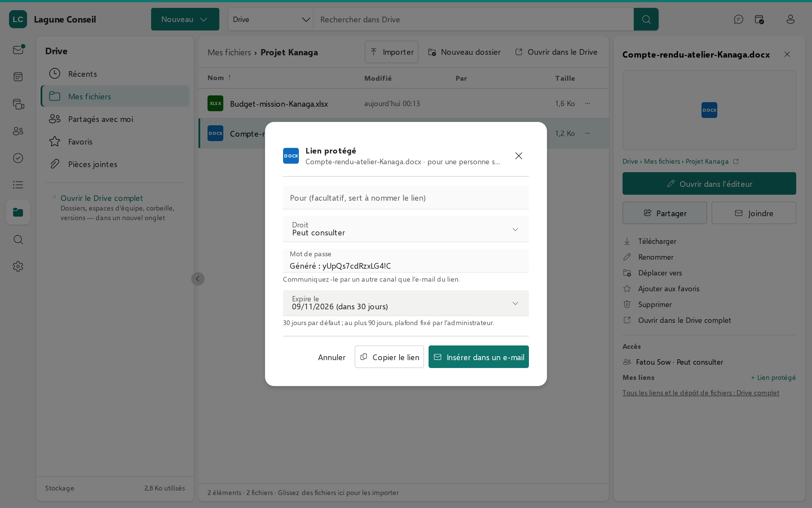Open the Ouvrir le Drive complet link

click(101, 198)
